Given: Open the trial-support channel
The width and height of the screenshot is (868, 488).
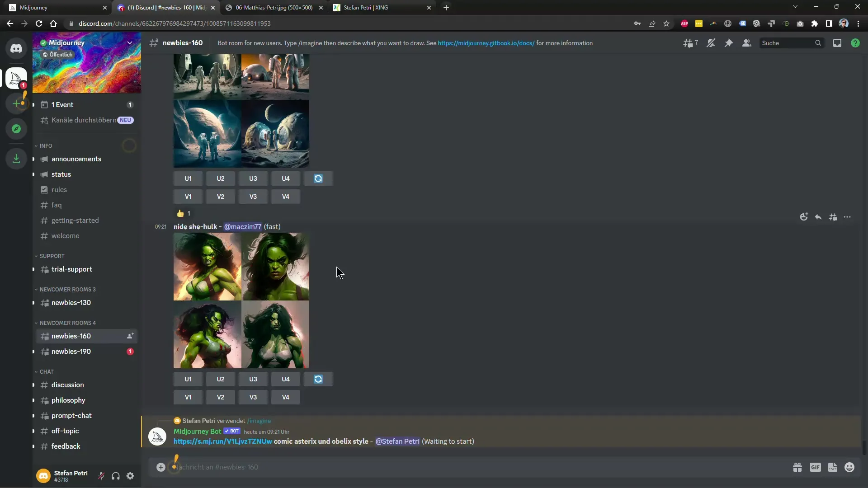Looking at the screenshot, I should 86,269.
